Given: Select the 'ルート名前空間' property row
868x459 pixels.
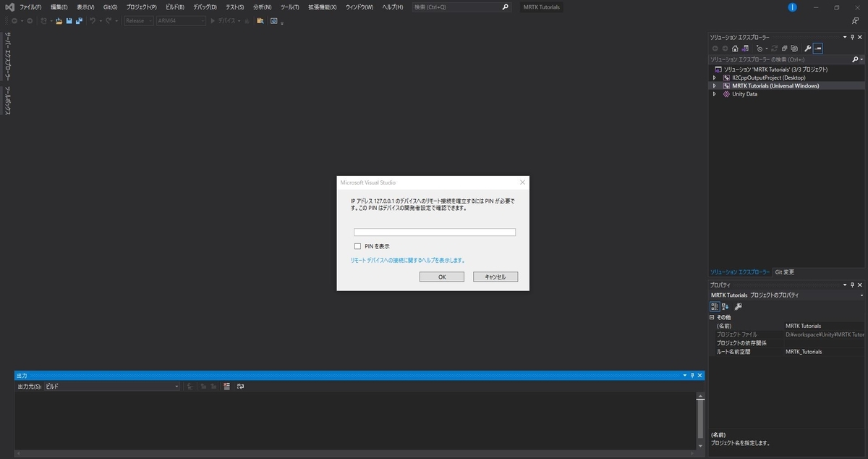Looking at the screenshot, I should coord(787,351).
